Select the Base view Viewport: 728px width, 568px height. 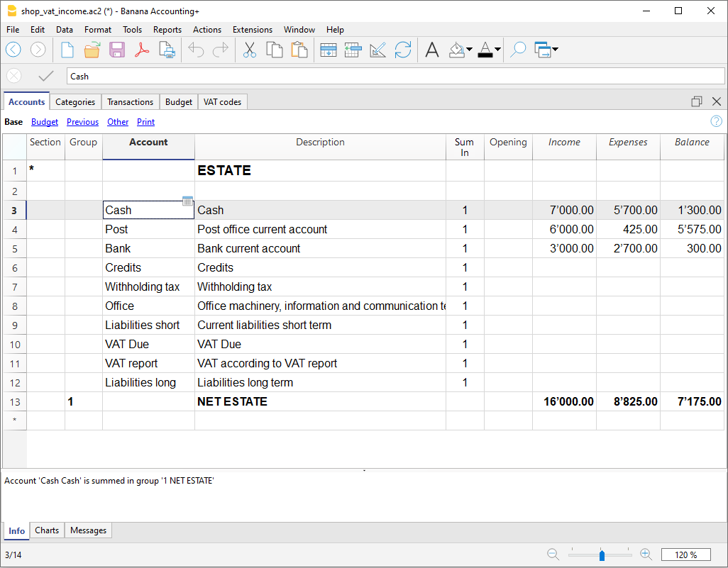pos(13,122)
